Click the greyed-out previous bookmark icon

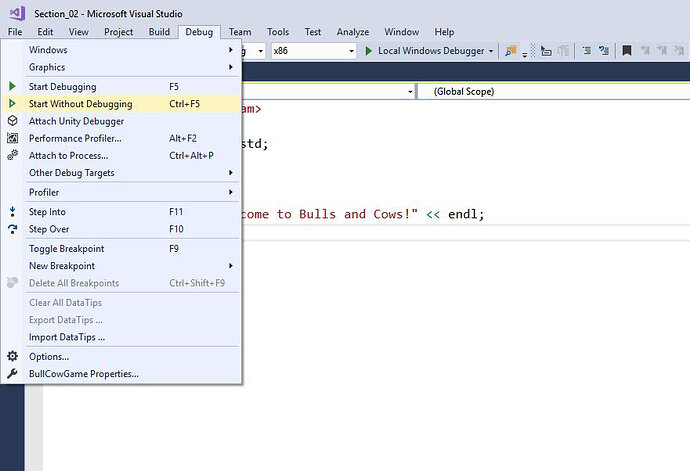pyautogui.click(x=646, y=51)
